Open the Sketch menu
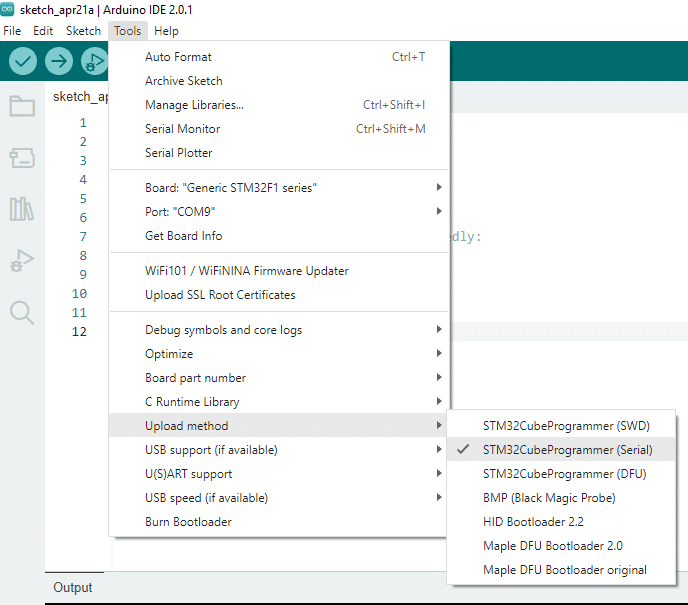 tap(83, 31)
